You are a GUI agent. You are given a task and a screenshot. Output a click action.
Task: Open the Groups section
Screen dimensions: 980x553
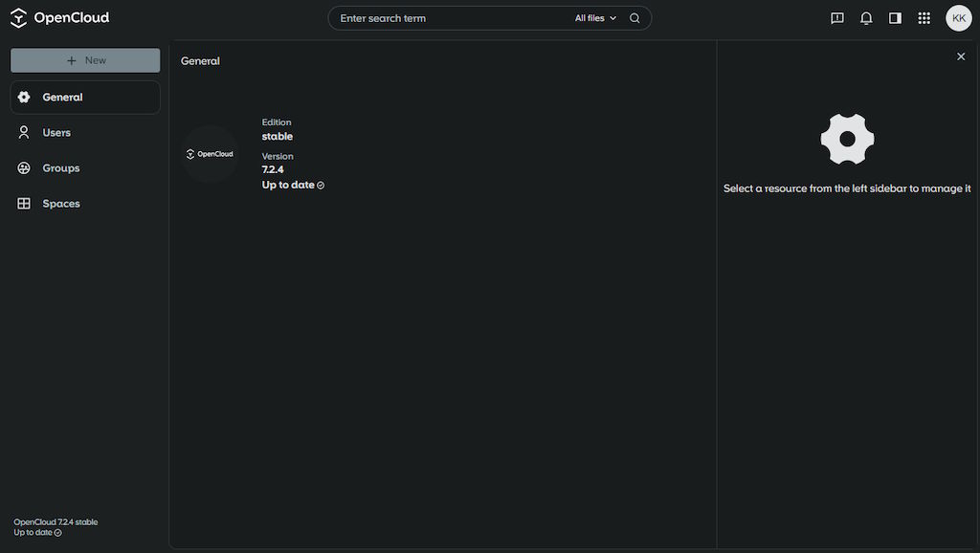coord(85,168)
